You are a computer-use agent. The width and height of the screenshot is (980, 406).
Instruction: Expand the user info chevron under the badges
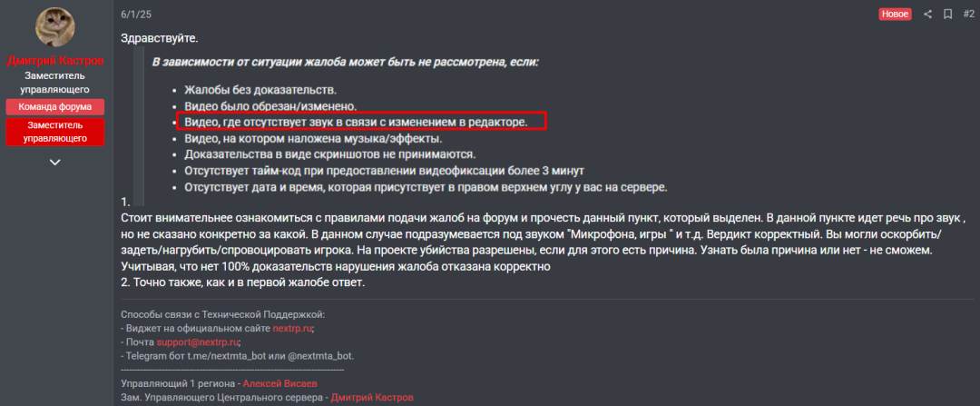(x=54, y=162)
